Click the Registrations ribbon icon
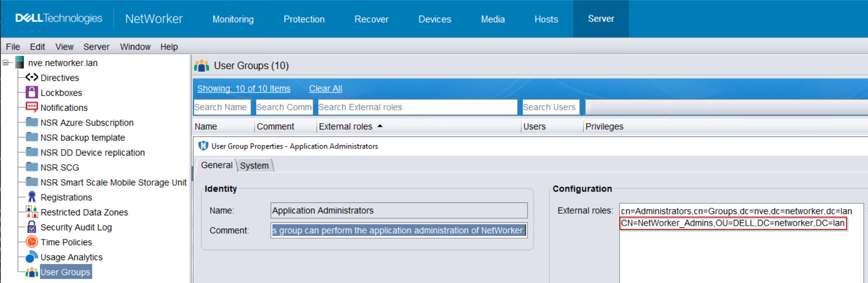Screen dimensions: 868x283 click(31, 197)
